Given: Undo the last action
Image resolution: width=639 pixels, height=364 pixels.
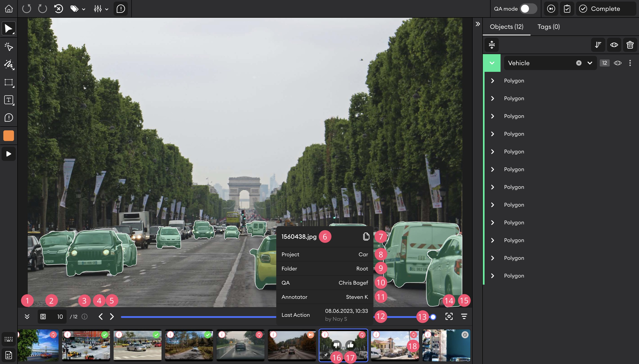Looking at the screenshot, I should click(x=27, y=9).
